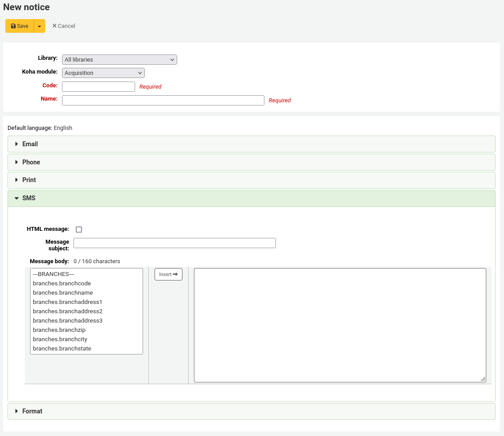Image resolution: width=504 pixels, height=436 pixels.
Task: Expand the Format section
Action: [32, 411]
